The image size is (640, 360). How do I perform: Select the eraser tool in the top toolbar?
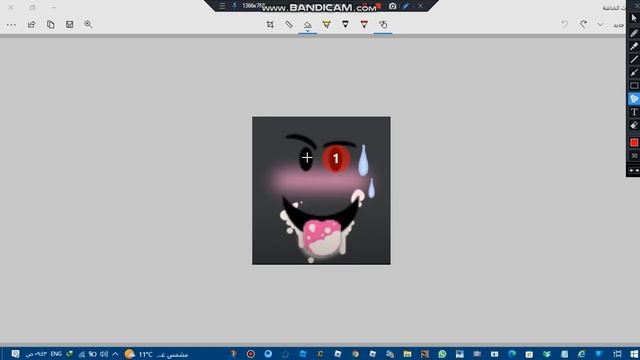(x=307, y=25)
